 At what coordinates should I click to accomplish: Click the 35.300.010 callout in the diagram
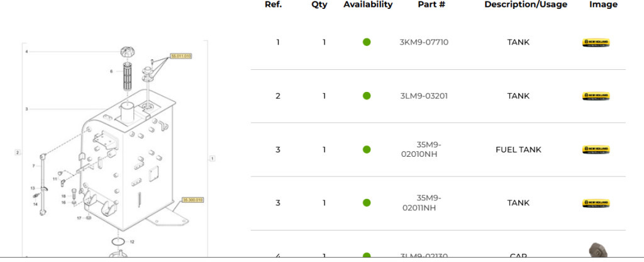pos(192,200)
